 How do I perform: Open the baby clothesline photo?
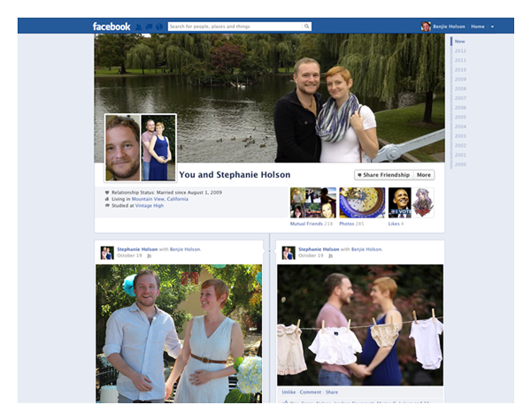pos(360,325)
